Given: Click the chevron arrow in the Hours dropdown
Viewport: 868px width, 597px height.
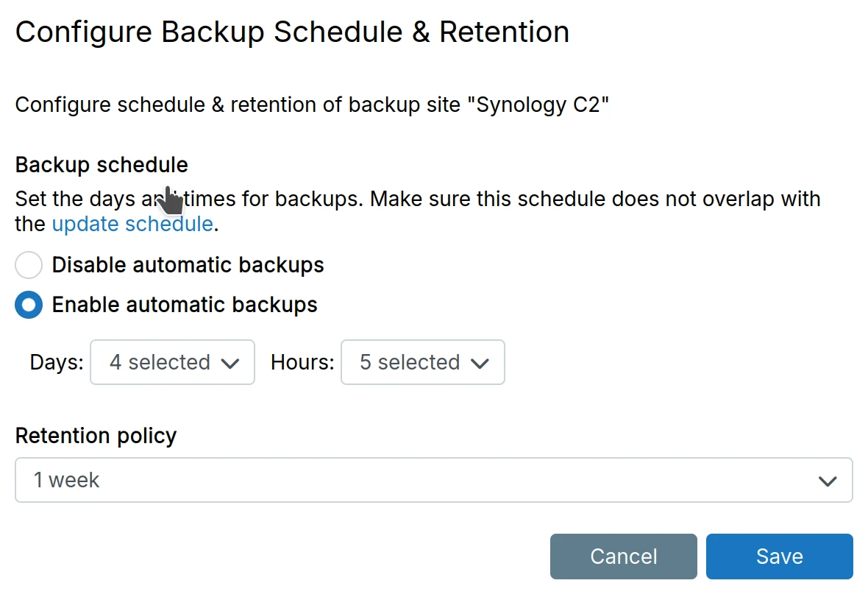Looking at the screenshot, I should (480, 363).
